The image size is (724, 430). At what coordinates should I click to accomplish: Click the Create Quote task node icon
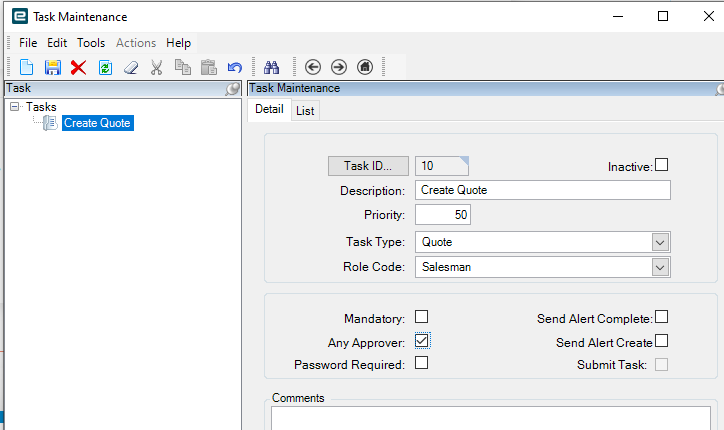pyautogui.click(x=50, y=123)
